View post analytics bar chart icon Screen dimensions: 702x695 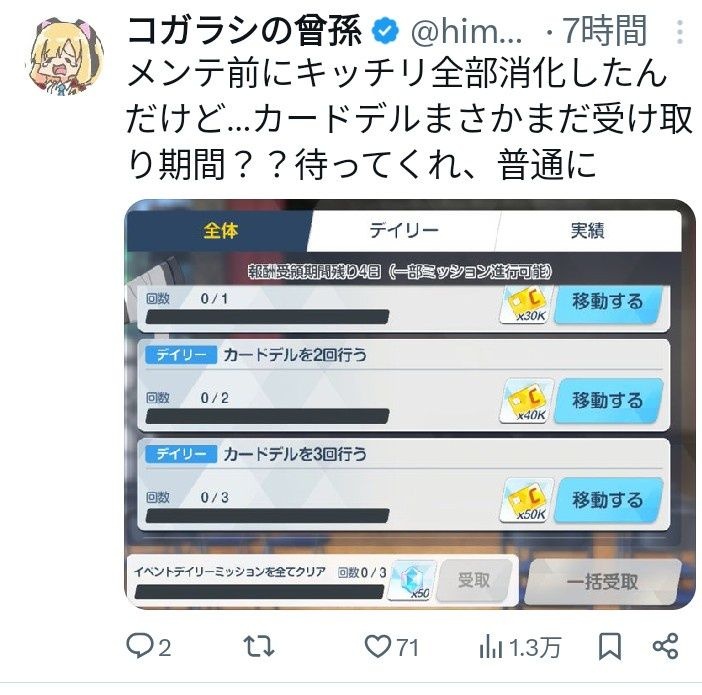pos(491,647)
